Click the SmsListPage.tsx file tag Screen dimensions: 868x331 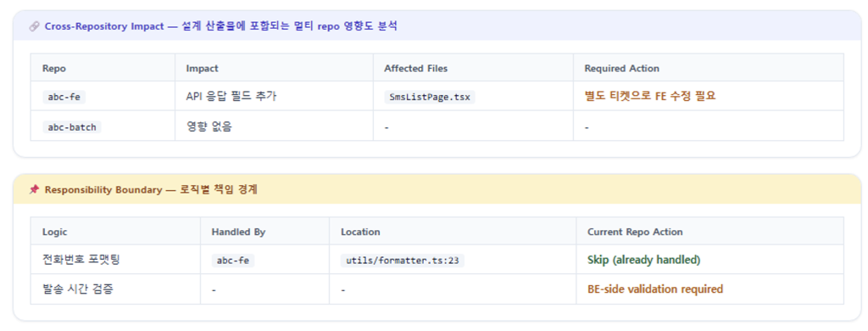[430, 97]
